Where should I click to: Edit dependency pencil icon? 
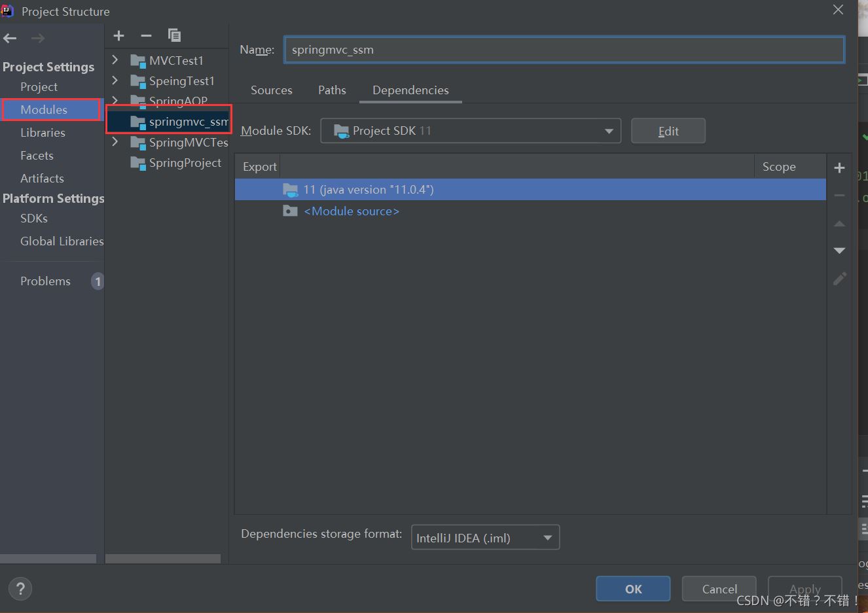point(840,279)
